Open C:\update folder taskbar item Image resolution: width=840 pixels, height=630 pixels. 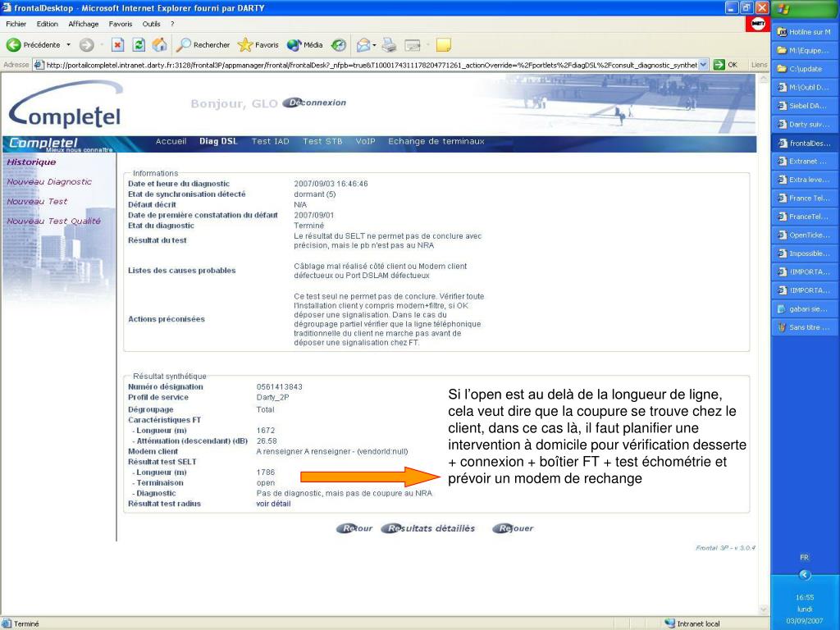point(805,69)
